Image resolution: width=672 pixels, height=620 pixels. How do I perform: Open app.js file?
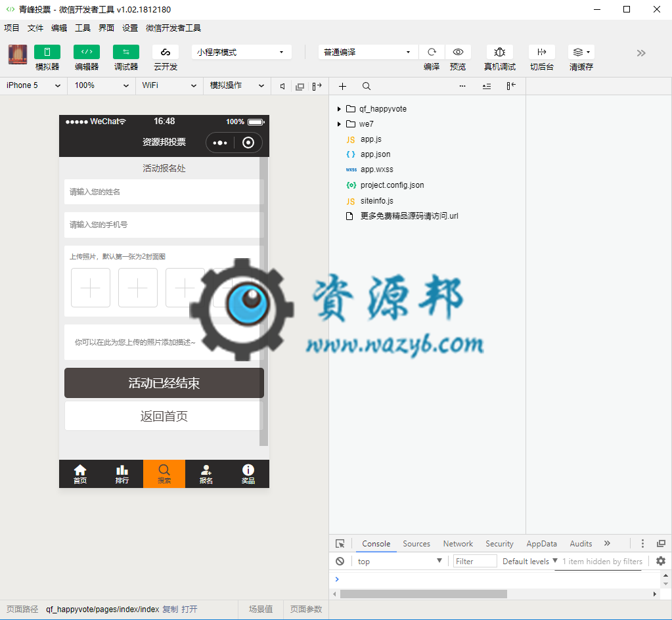pos(371,139)
